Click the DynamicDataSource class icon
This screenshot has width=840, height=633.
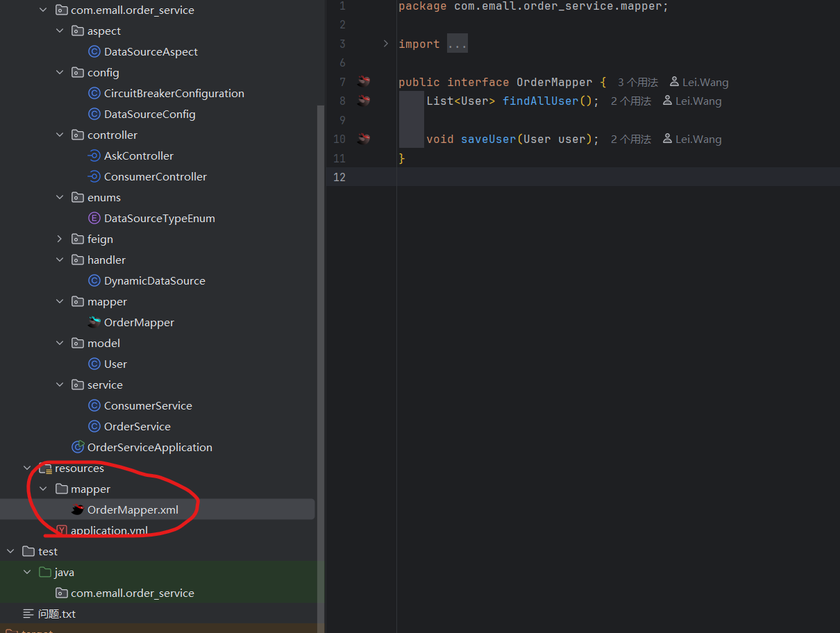[94, 281]
